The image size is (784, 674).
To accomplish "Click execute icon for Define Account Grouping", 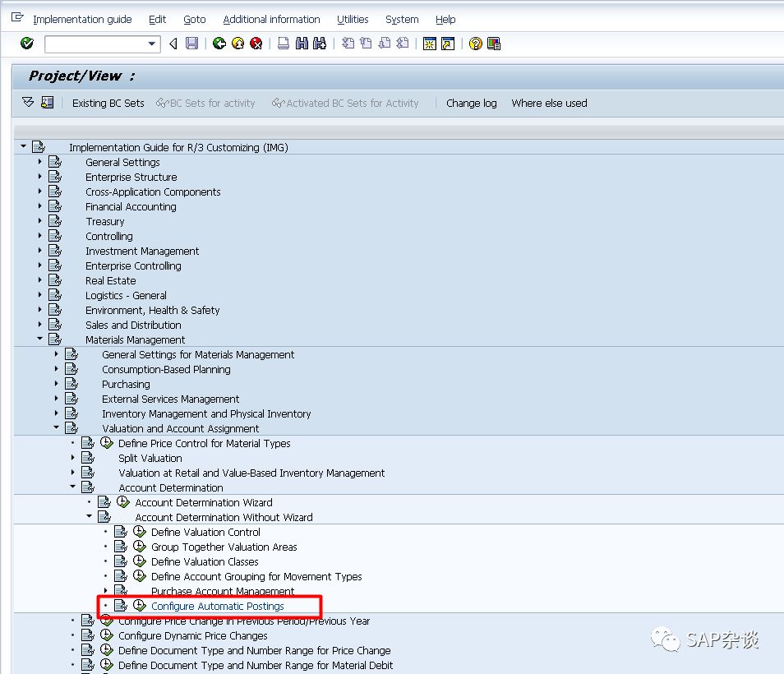I will point(140,576).
